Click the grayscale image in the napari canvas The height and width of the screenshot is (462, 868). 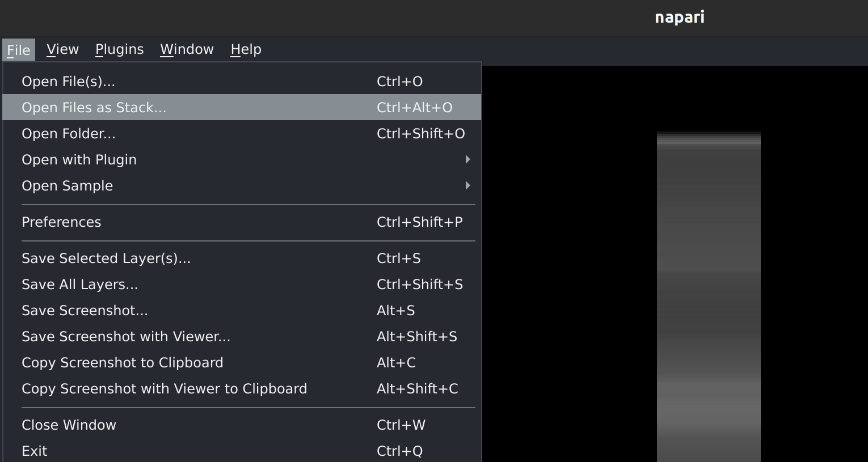click(709, 297)
